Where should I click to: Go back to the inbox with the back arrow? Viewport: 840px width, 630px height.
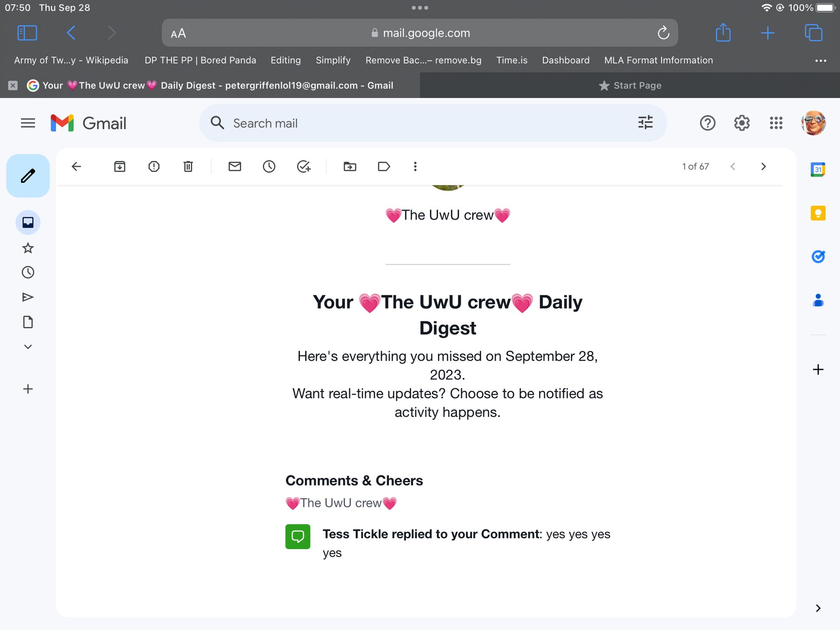(77, 166)
